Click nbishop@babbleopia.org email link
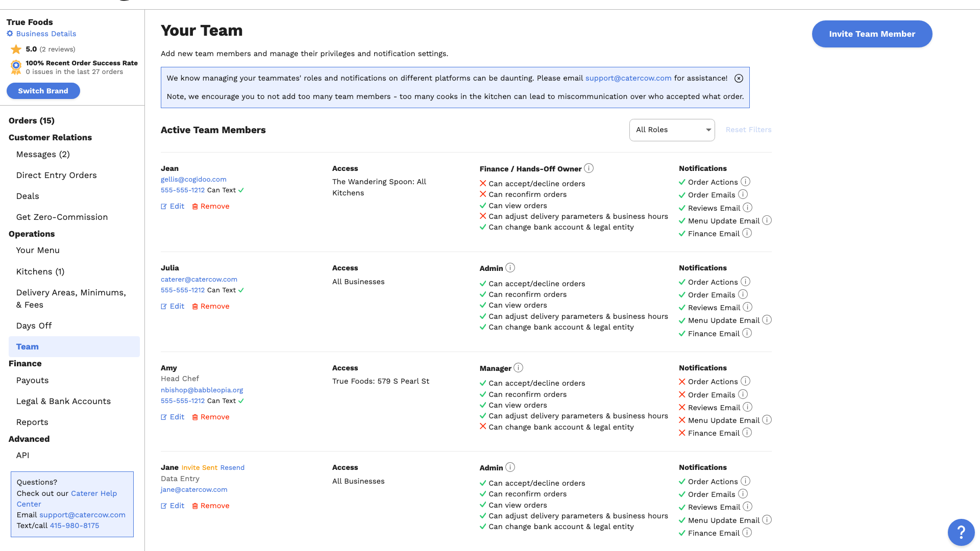This screenshot has height=551, width=980. [x=202, y=390]
